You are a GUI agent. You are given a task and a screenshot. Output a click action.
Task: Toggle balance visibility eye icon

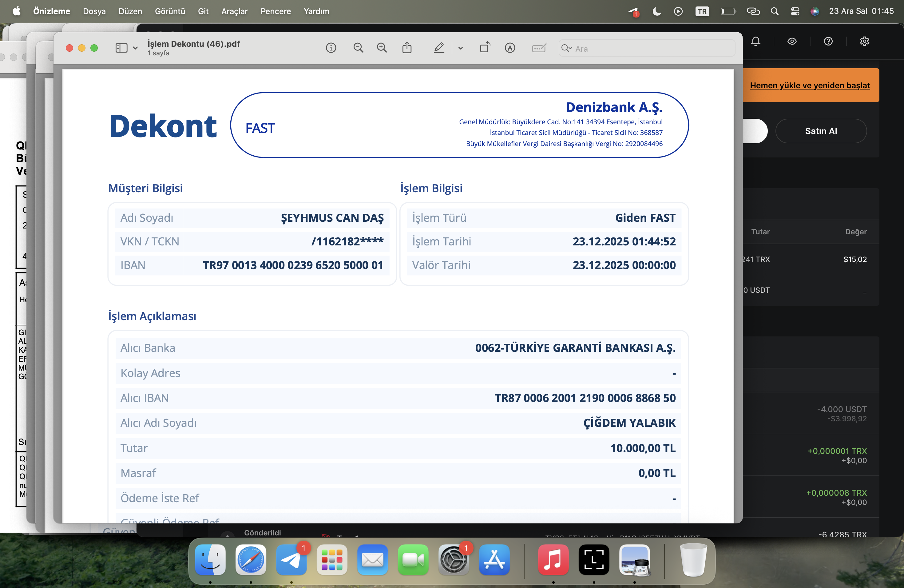(x=792, y=41)
